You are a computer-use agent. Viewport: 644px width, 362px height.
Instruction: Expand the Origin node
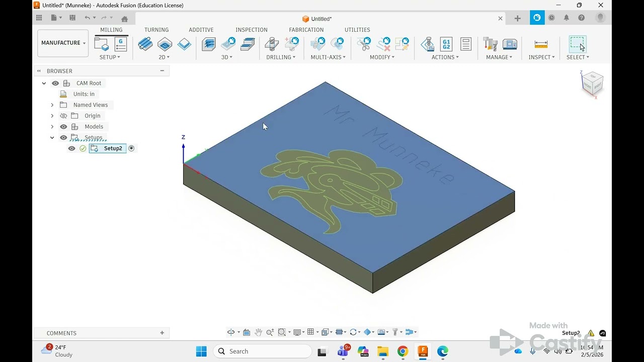click(x=52, y=116)
